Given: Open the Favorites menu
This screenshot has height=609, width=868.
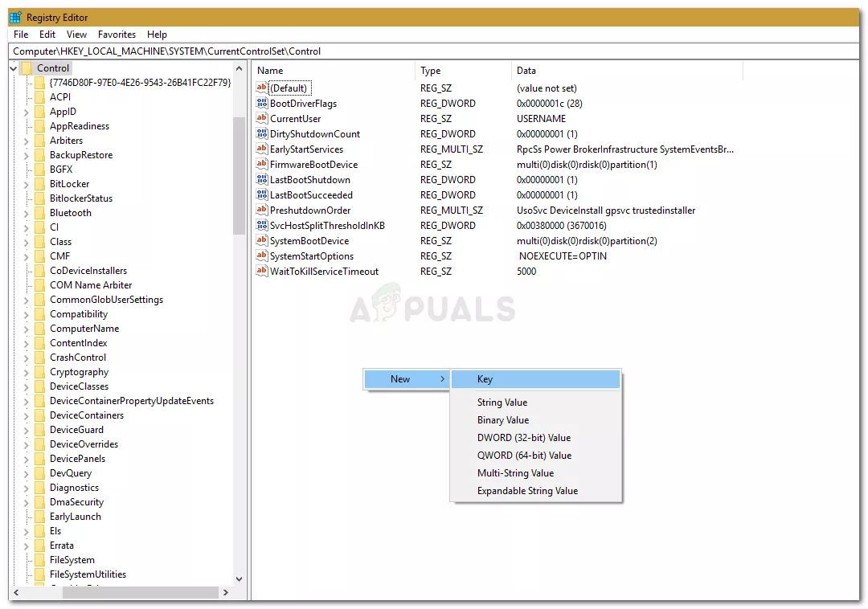Looking at the screenshot, I should 117,35.
